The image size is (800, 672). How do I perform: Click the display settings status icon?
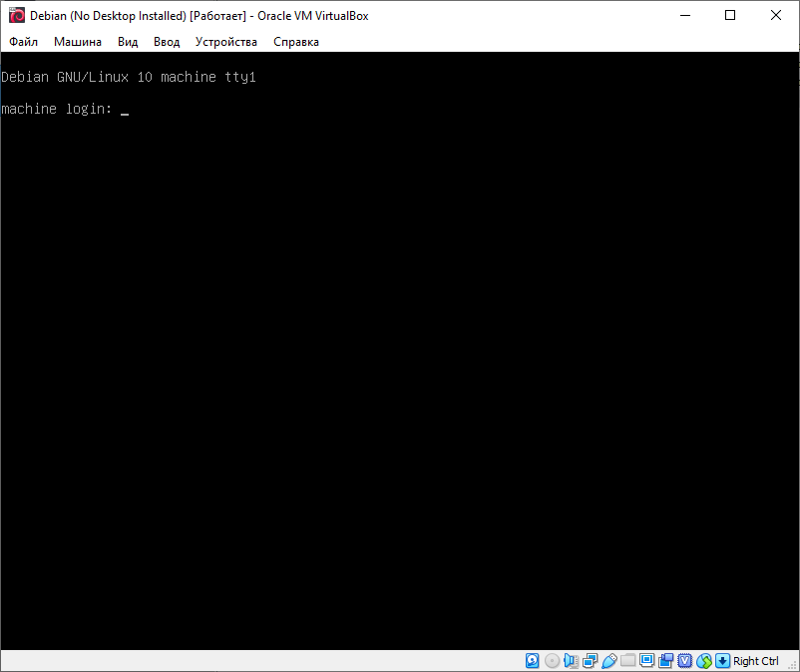click(x=646, y=661)
